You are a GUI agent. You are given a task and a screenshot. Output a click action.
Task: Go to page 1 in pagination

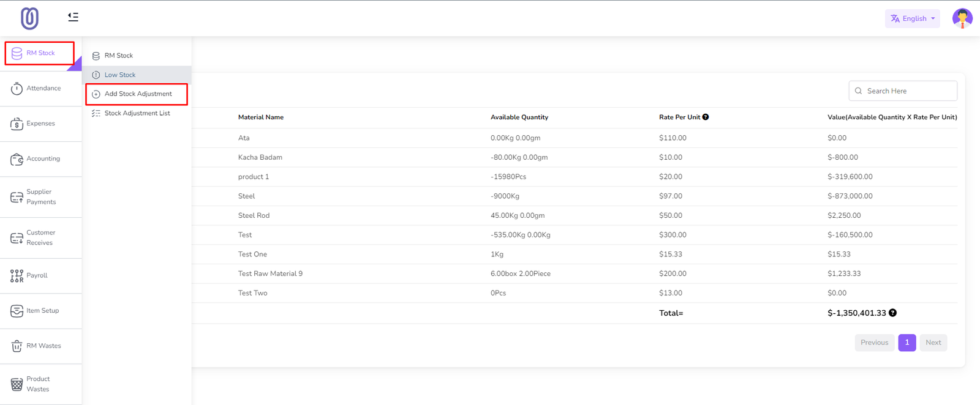(x=907, y=343)
